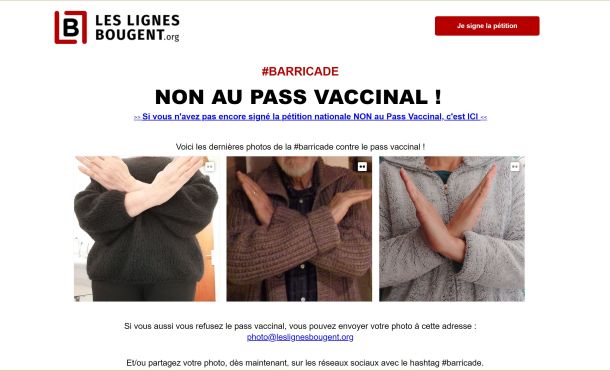Viewport: 610px width, 371px height.
Task: Click the corner icon on the brown cardigan photo
Action: coord(362,166)
